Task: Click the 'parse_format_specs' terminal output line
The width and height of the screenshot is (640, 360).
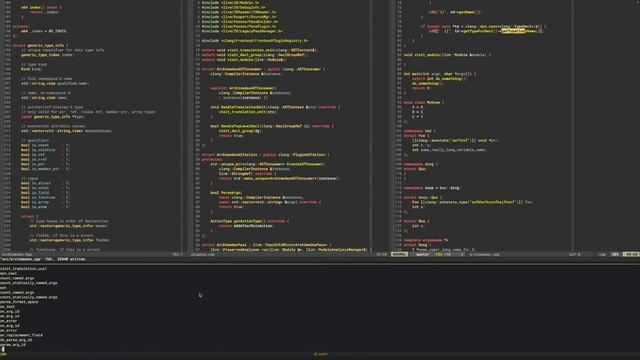Action: [x=19, y=302]
